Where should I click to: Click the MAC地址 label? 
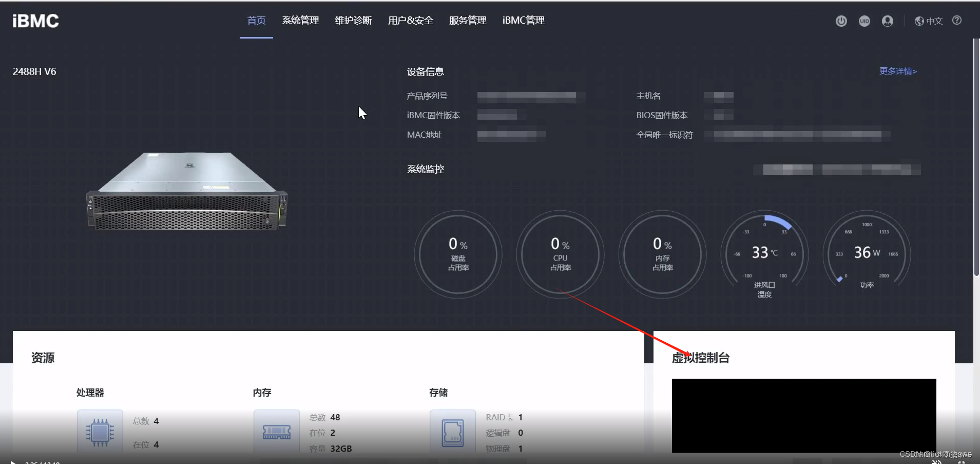click(425, 135)
